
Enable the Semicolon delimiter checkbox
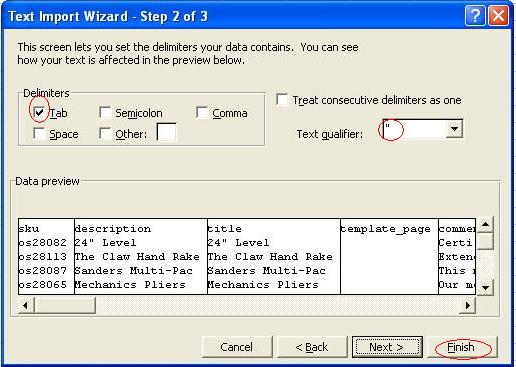[x=105, y=112]
